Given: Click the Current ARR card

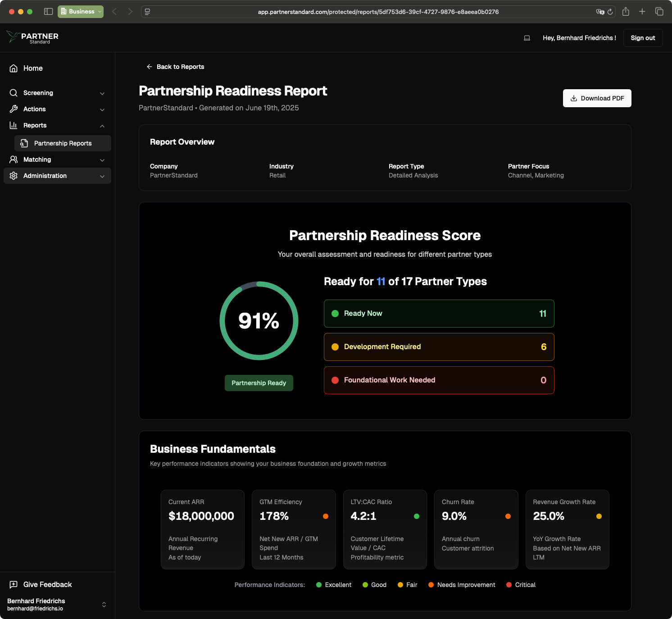Looking at the screenshot, I should (203, 530).
